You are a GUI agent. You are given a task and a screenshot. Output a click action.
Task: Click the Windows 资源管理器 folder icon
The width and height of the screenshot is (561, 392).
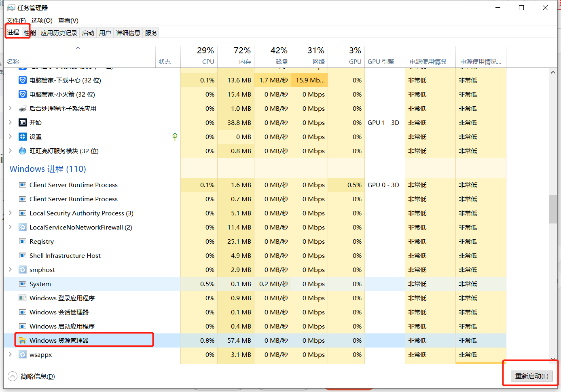22,340
